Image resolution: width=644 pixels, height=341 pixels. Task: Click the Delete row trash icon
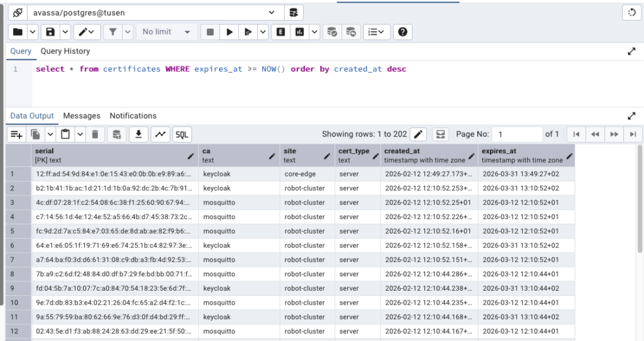(x=95, y=134)
